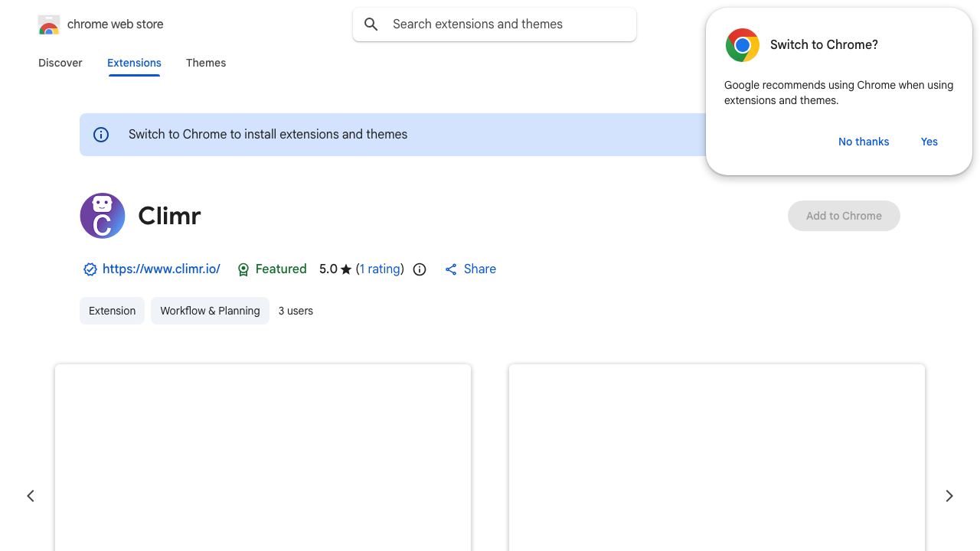Viewport: 980px width, 551px height.
Task: Open the second screenshot thumbnail
Action: (x=717, y=458)
